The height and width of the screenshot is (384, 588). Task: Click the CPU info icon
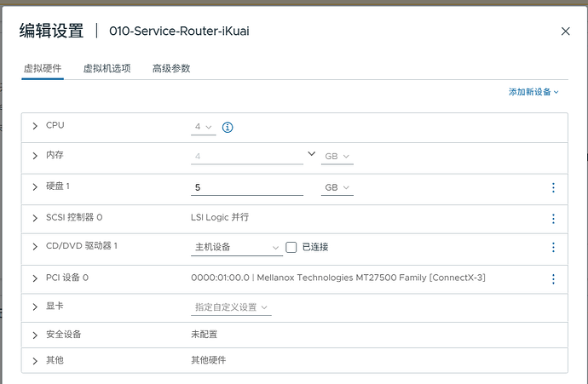click(x=228, y=128)
